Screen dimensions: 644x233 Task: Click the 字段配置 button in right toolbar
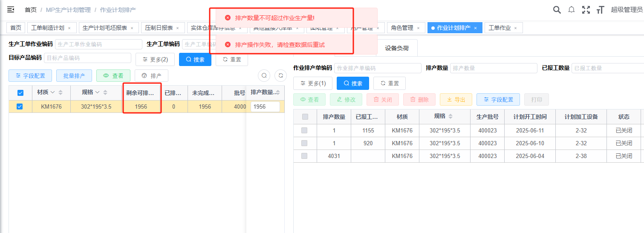click(498, 100)
